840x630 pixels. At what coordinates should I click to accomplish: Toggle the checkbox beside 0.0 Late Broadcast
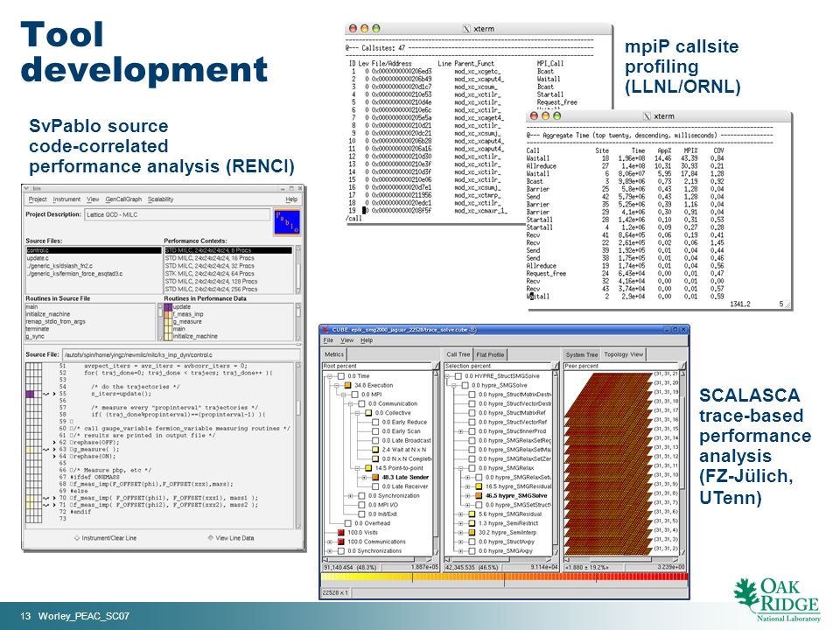375,440
